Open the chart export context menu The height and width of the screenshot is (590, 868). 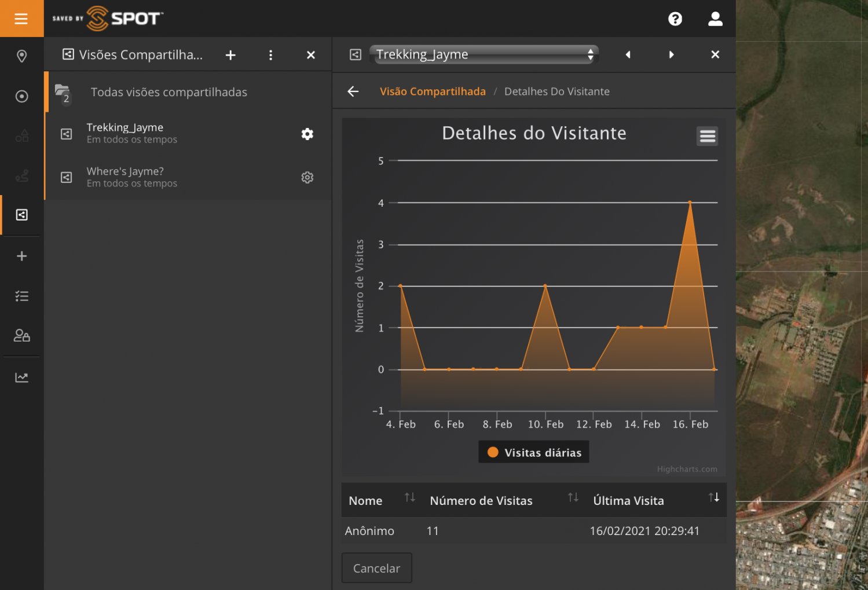707,136
